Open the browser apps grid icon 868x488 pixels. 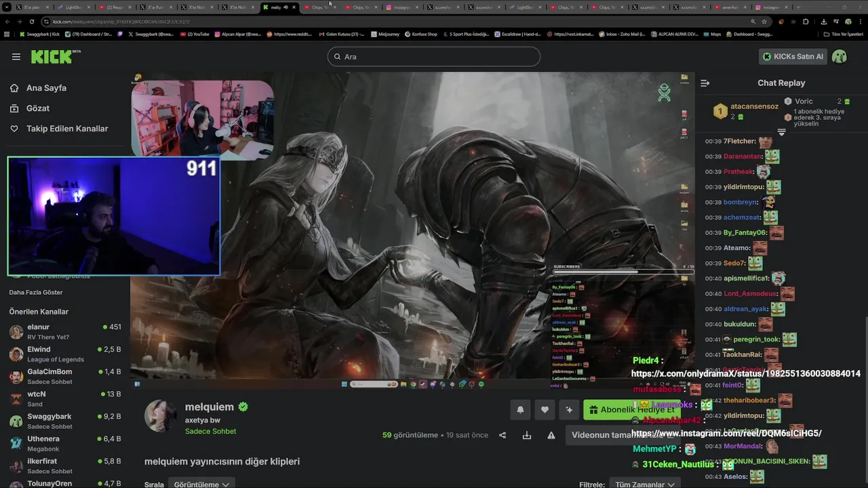[x=7, y=34]
